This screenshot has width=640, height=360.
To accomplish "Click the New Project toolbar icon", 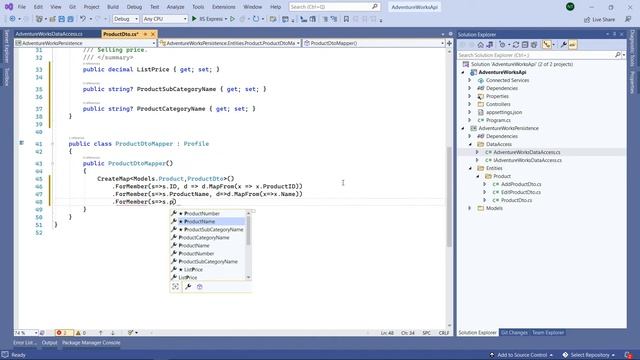I will 40,19.
